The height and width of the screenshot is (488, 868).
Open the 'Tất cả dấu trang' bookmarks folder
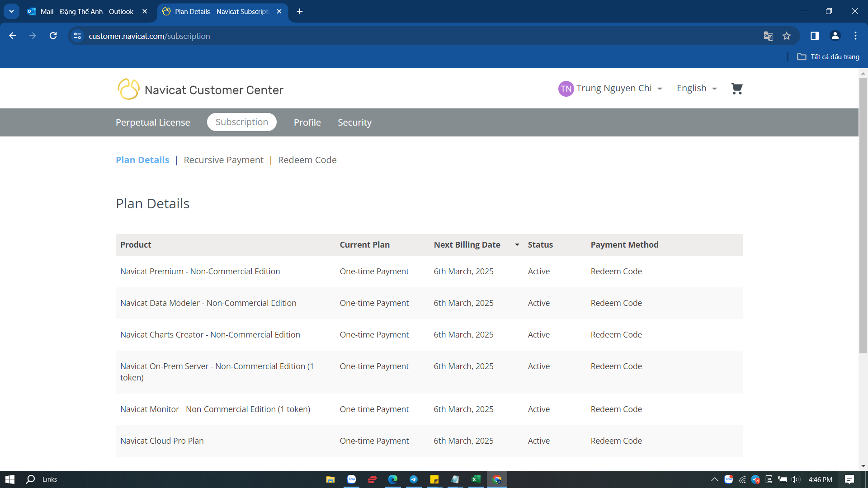pyautogui.click(x=828, y=57)
